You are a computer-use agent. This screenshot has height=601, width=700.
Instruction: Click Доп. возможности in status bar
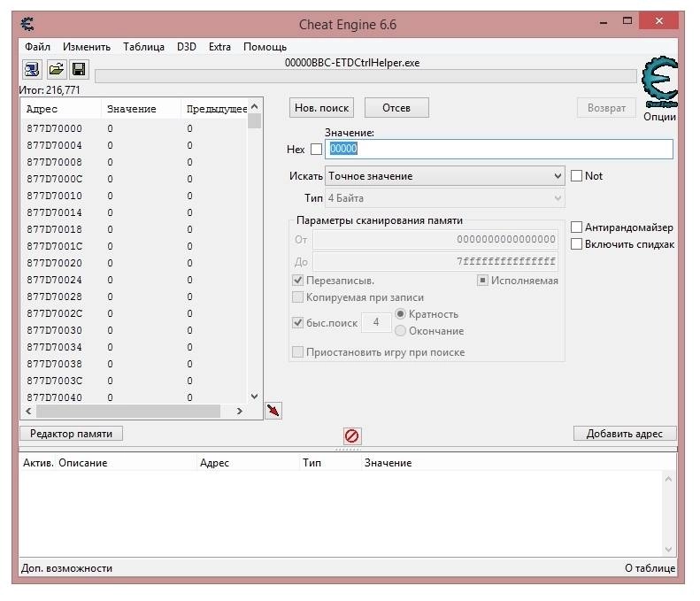click(x=66, y=568)
